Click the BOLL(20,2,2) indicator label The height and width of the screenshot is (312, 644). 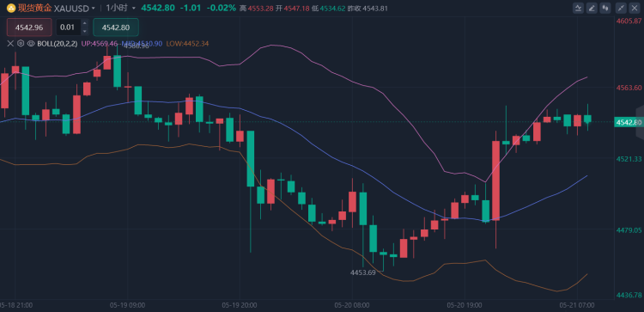[57, 44]
